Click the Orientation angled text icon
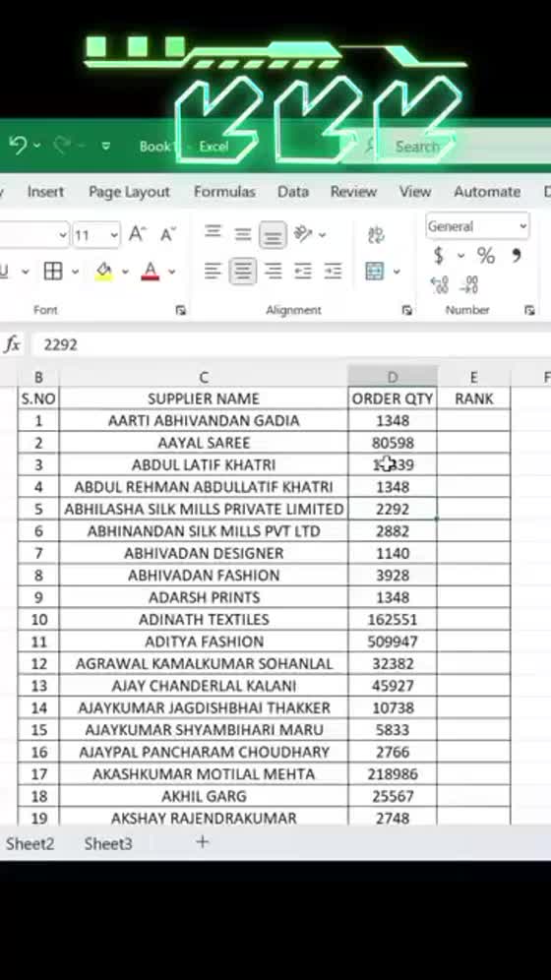Viewport: 551px width, 980px height. coord(304,234)
